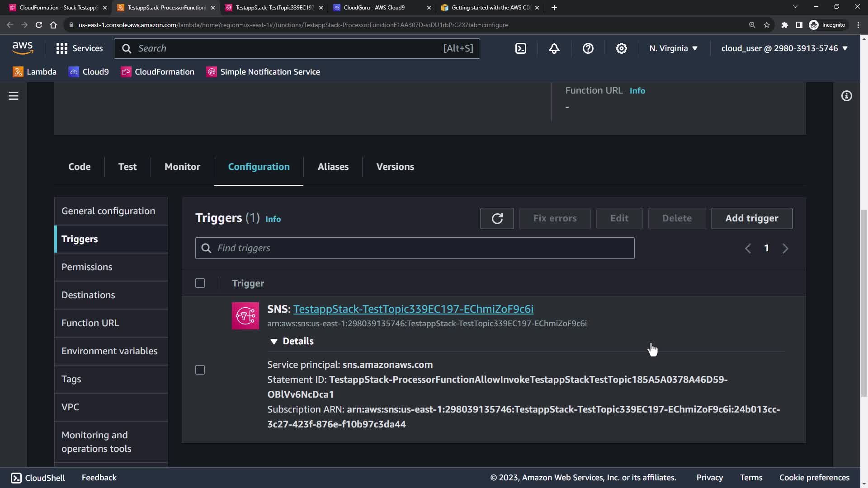
Task: Switch to the Monitor tab
Action: (182, 167)
